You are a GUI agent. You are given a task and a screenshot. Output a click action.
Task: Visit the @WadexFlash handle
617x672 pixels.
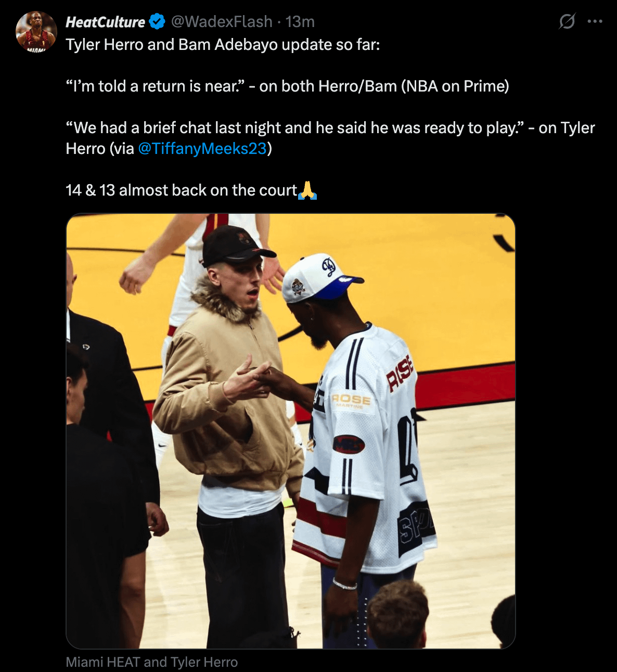[222, 21]
